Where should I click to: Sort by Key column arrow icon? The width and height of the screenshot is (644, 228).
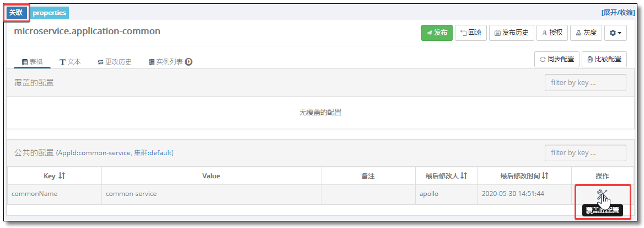[62, 176]
